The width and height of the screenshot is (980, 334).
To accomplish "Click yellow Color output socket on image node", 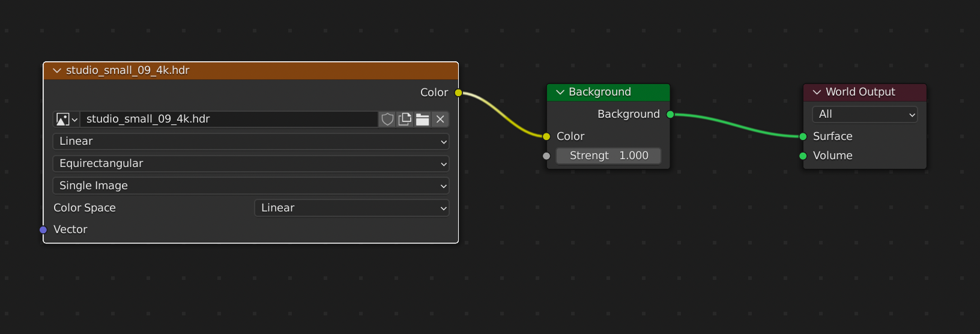I will tap(458, 93).
